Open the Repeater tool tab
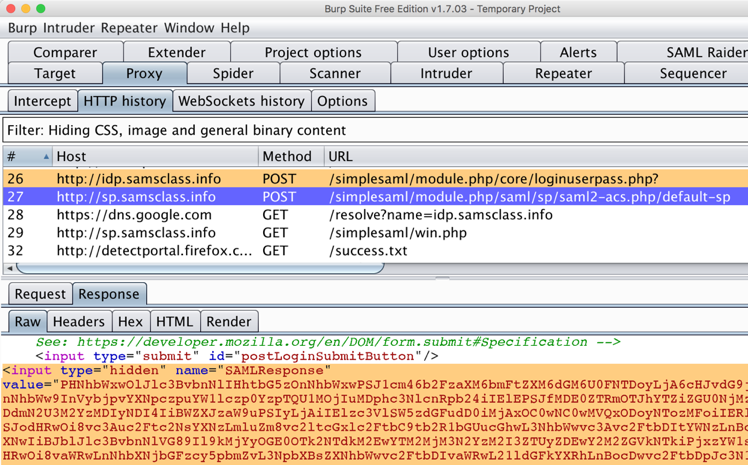Viewport: 748px width, 465px height. pos(563,73)
